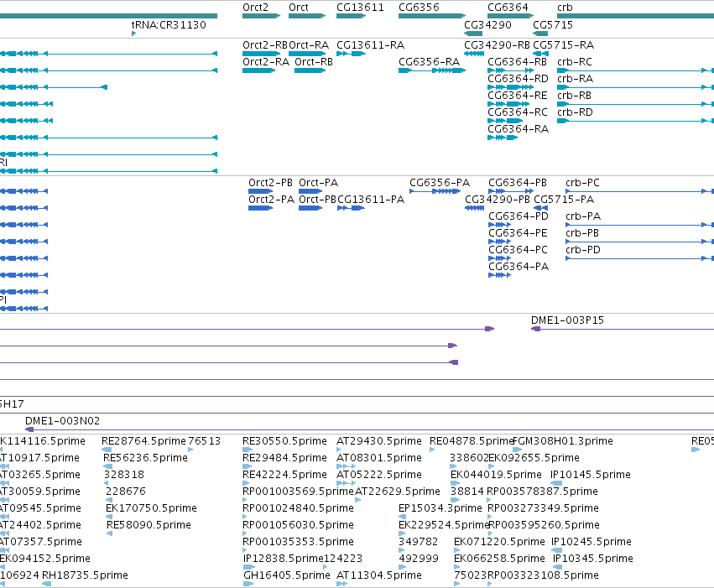Select protein CG6364-PB
Screen dimensions: 714x588
511,191
